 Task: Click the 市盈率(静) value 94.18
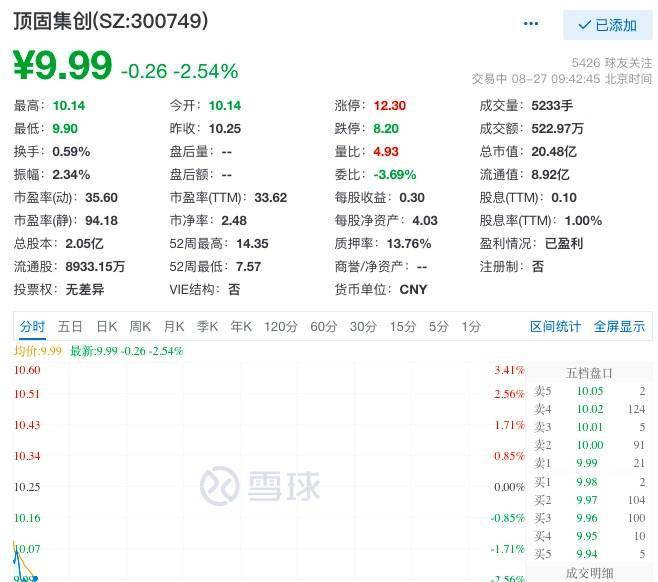[x=102, y=221]
